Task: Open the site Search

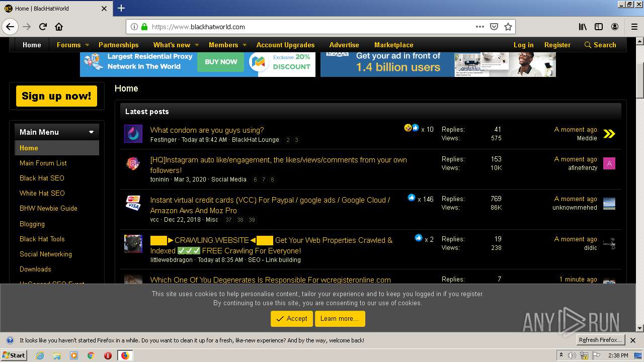Action: tap(600, 45)
